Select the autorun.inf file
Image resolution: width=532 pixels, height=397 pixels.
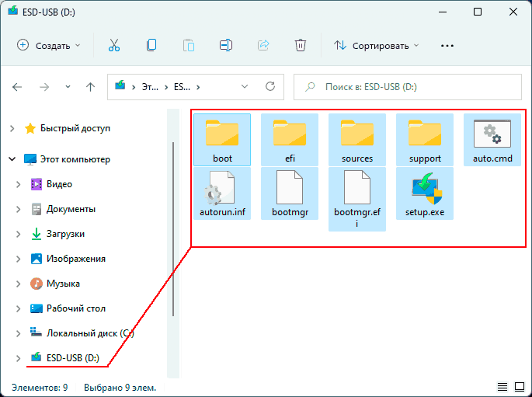222,193
